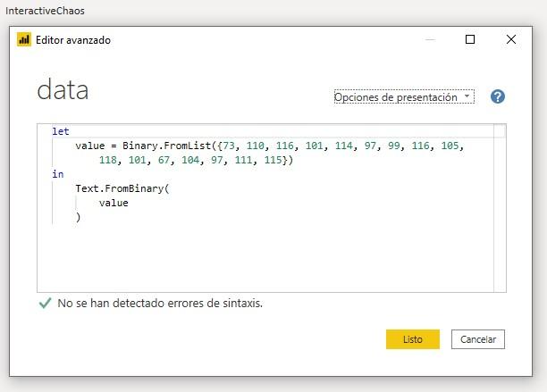Click the Power BI logo in title bar
547x392 pixels.
coord(24,39)
